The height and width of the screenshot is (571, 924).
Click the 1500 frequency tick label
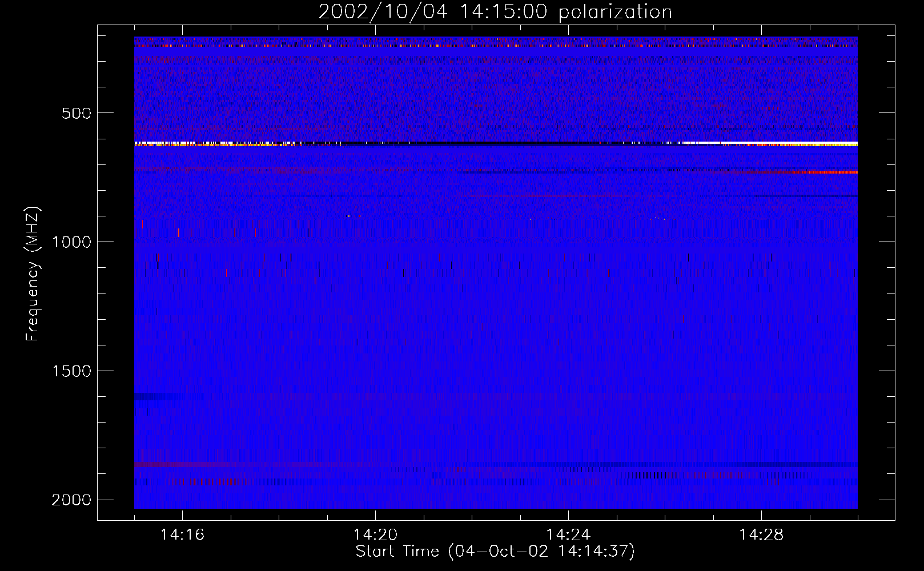click(x=71, y=371)
